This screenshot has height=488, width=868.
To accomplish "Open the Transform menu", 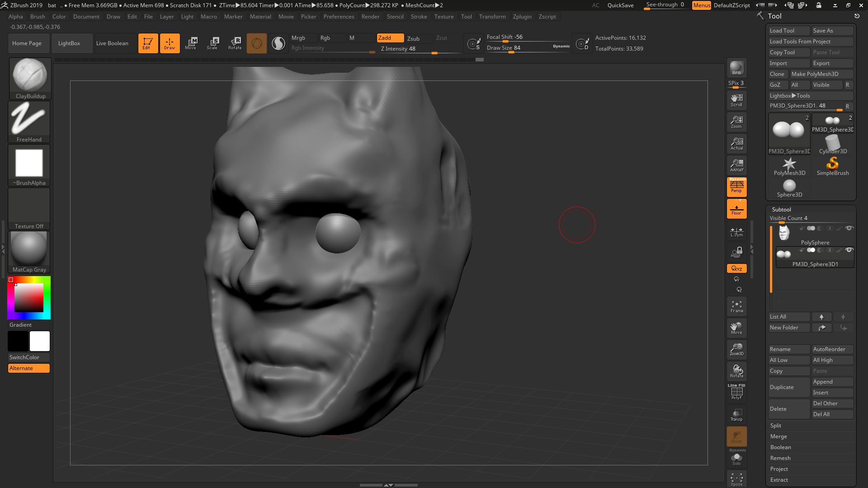I will click(492, 17).
